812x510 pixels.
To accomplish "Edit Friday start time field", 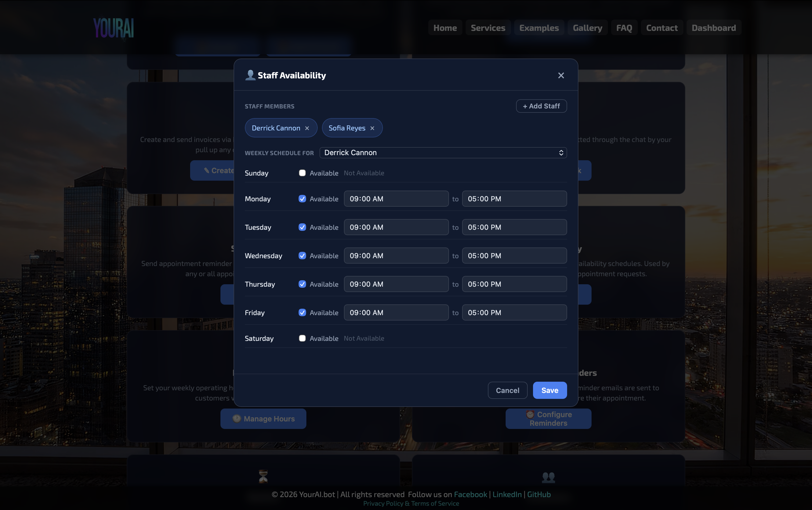I will coord(396,313).
